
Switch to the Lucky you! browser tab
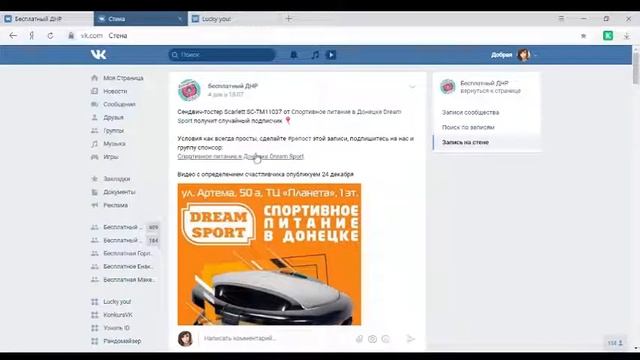coord(234,19)
